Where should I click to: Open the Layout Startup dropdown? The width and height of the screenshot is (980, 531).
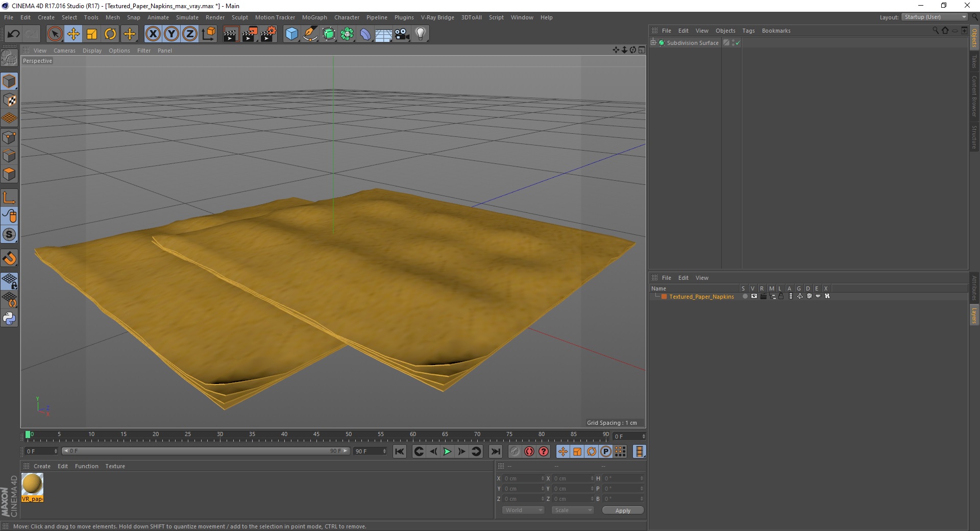pos(935,17)
